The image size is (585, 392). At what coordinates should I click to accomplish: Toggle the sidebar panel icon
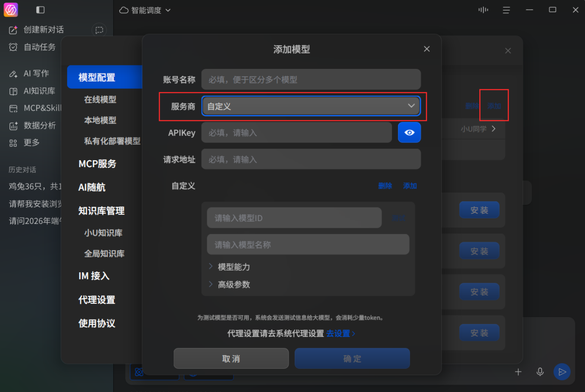40,10
